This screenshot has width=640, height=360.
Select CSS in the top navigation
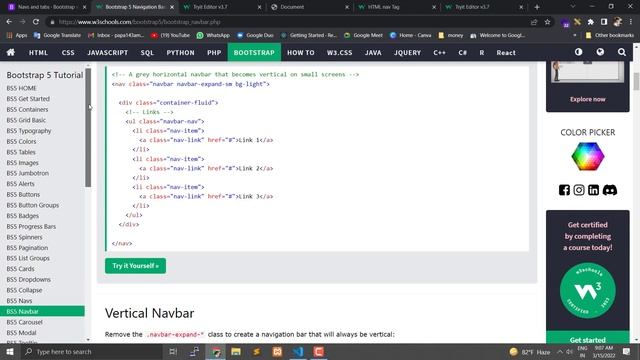point(68,52)
